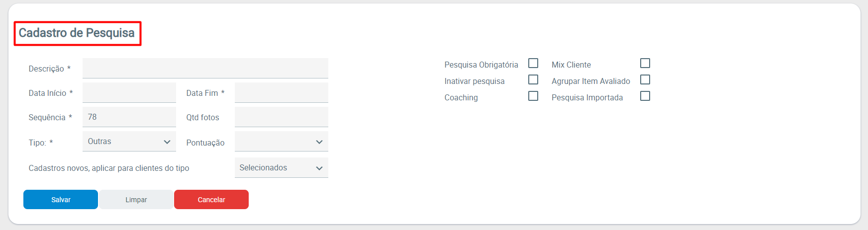The width and height of the screenshot is (868, 230).
Task: Click the Cadastro de Pesquisa heading
Action: point(77,33)
